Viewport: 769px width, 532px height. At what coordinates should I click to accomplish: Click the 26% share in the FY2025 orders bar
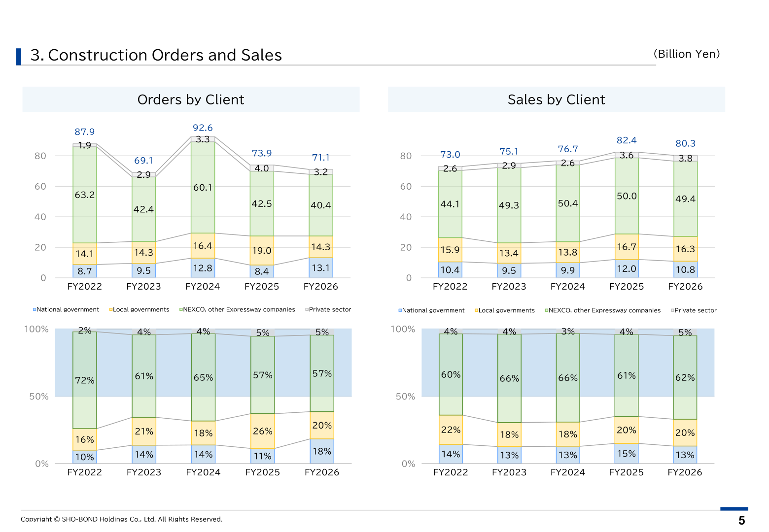tap(263, 432)
